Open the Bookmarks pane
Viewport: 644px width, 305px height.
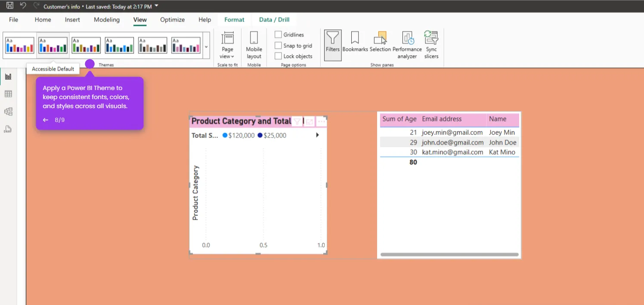click(355, 42)
